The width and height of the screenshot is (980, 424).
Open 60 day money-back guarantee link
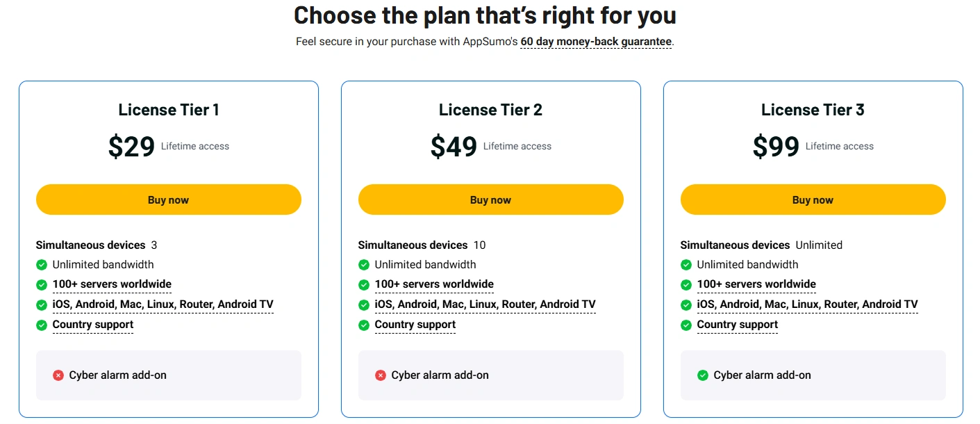click(x=596, y=42)
